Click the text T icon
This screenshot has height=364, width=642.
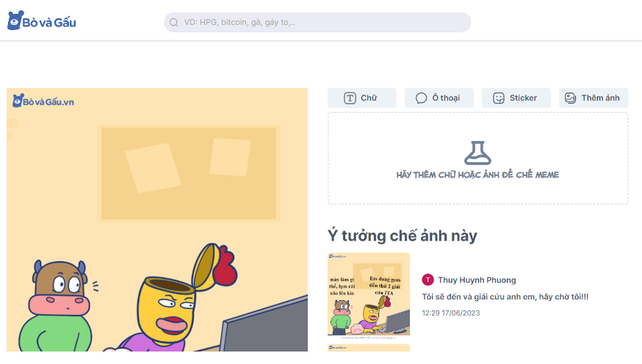pyautogui.click(x=350, y=98)
